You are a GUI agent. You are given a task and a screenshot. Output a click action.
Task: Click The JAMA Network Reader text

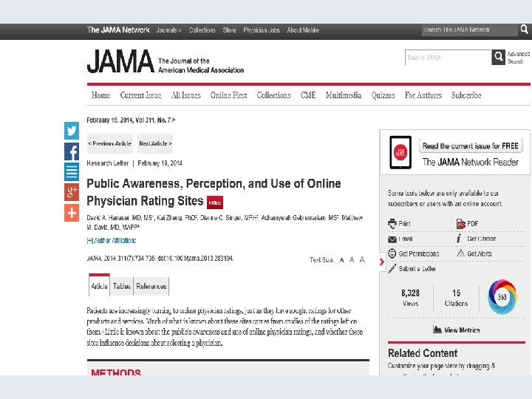(470, 162)
